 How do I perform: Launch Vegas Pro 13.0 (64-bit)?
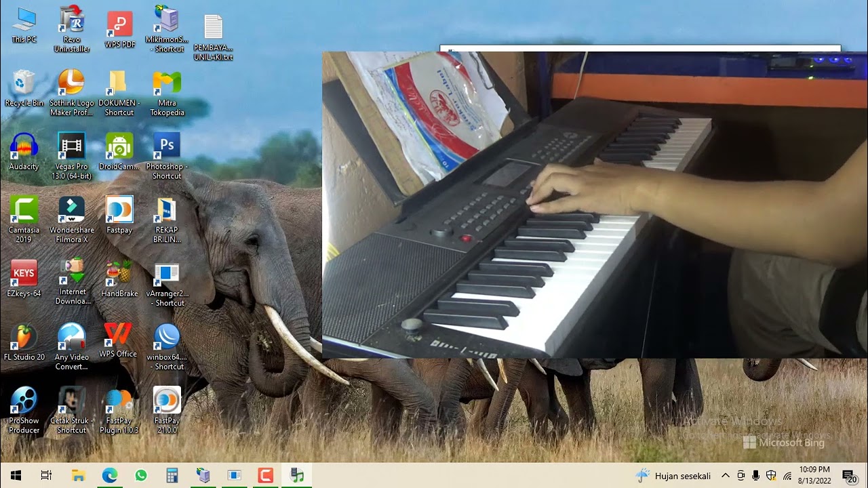click(71, 157)
